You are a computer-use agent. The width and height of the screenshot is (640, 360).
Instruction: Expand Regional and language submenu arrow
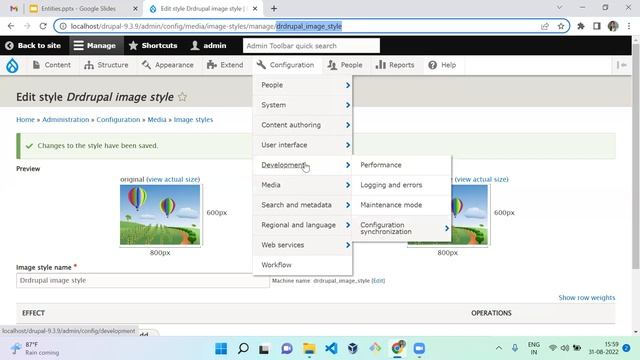pyautogui.click(x=348, y=225)
